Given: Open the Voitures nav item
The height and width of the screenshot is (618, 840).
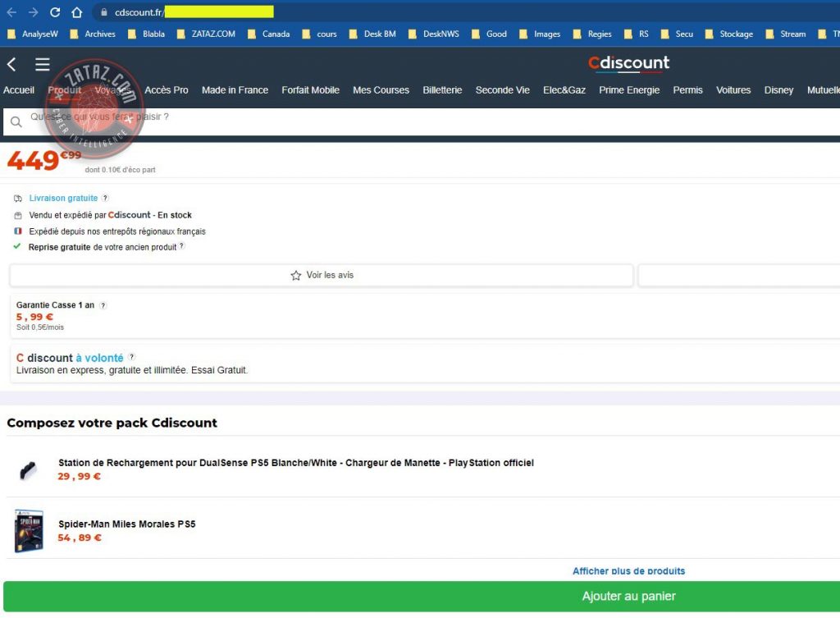Looking at the screenshot, I should point(733,90).
